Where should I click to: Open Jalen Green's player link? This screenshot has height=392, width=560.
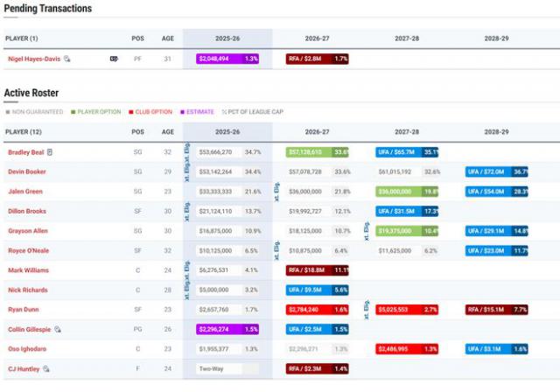point(25,192)
